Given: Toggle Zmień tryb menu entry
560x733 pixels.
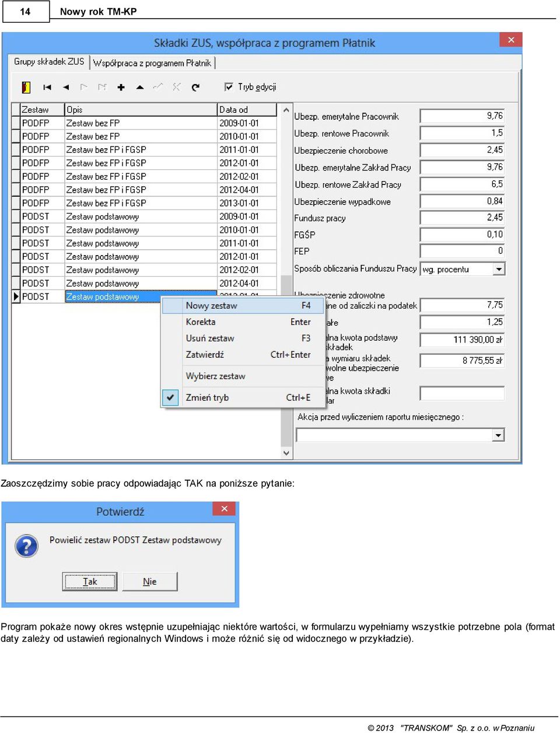Looking at the screenshot, I should (243, 397).
